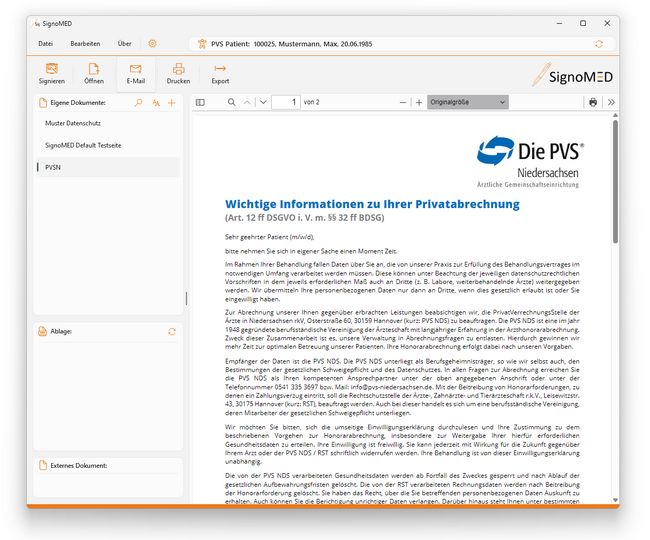650x540 pixels.
Task: Select the PVSN document
Action: (x=108, y=167)
